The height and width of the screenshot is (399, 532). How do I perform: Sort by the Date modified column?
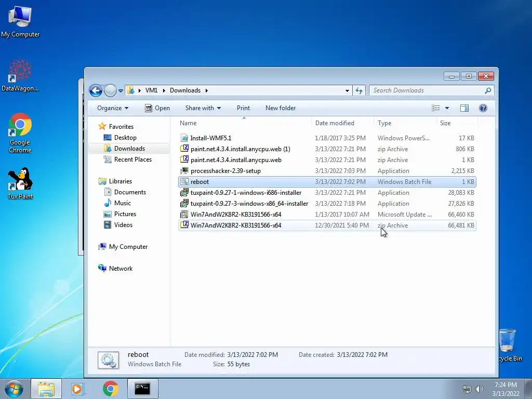343,123
